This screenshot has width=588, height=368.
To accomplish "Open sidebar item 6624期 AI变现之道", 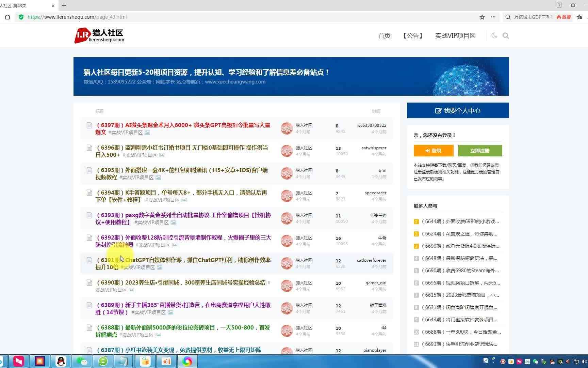I will pos(459,234).
